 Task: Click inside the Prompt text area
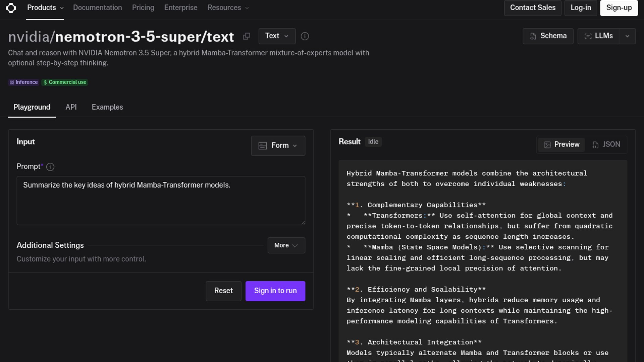coord(161,200)
